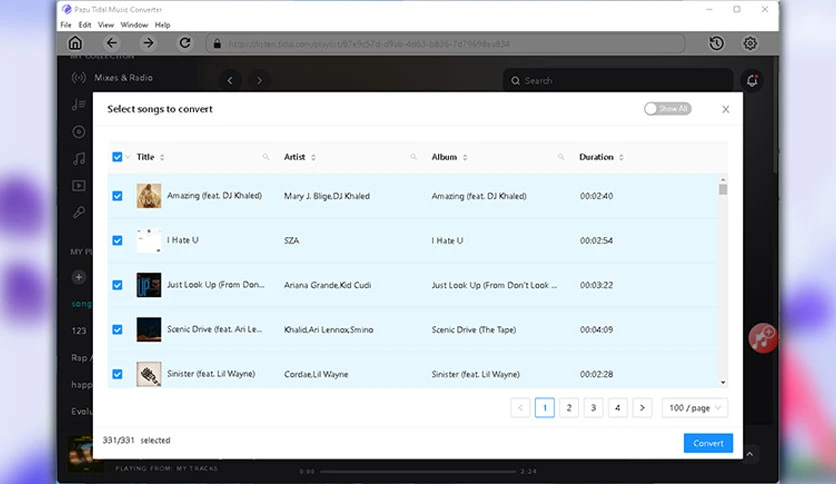Go forward with the right arrow toolbar icon
The width and height of the screenshot is (836, 484).
tap(148, 43)
